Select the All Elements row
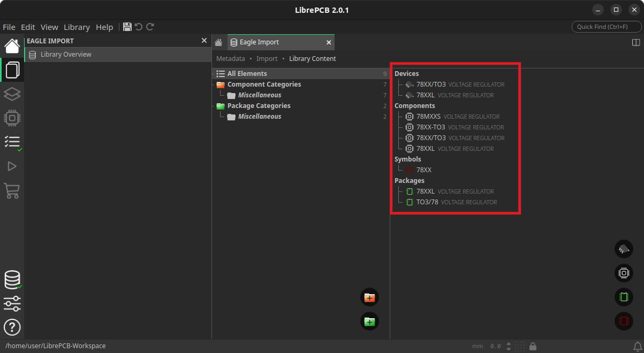The height and width of the screenshot is (353, 644). [x=301, y=74]
